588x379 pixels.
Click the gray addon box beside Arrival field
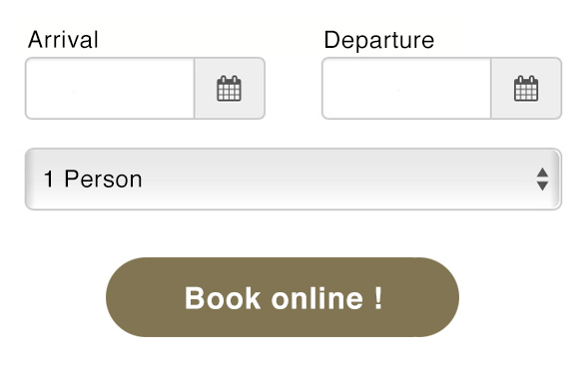pyautogui.click(x=230, y=89)
